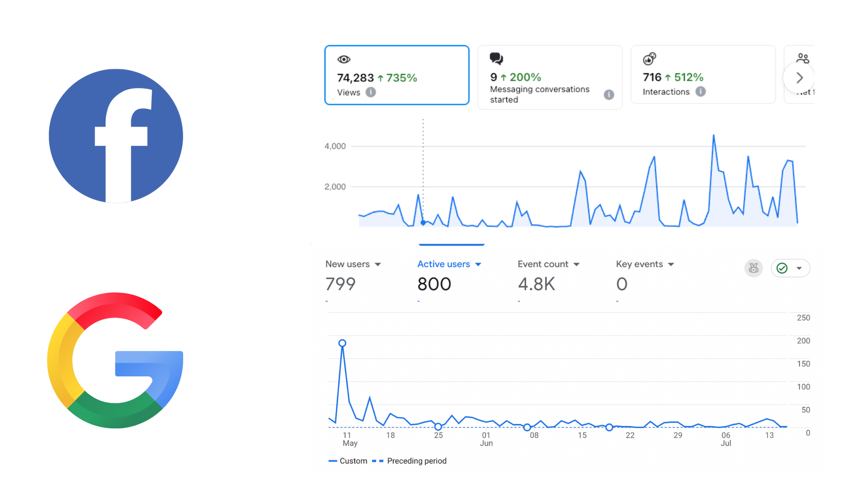Screen dimensions: 868x488
Task: Click the Interactions thumbs-up icon
Action: pos(649,59)
